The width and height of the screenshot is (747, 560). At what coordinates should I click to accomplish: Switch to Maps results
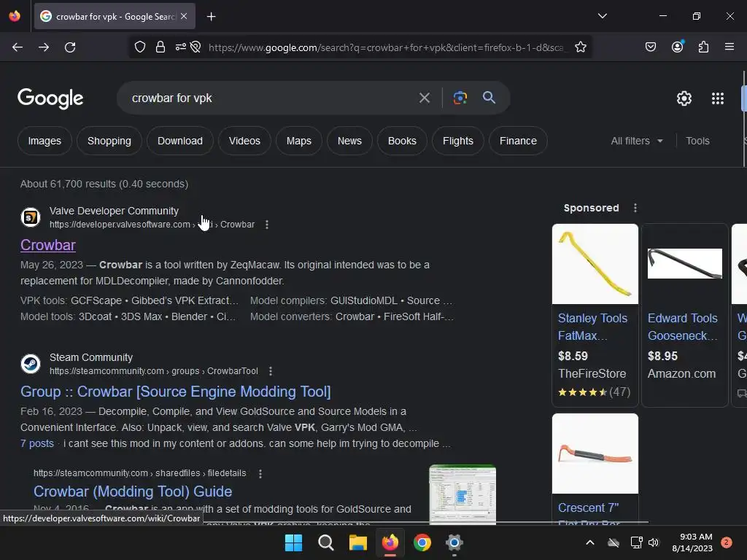click(298, 141)
